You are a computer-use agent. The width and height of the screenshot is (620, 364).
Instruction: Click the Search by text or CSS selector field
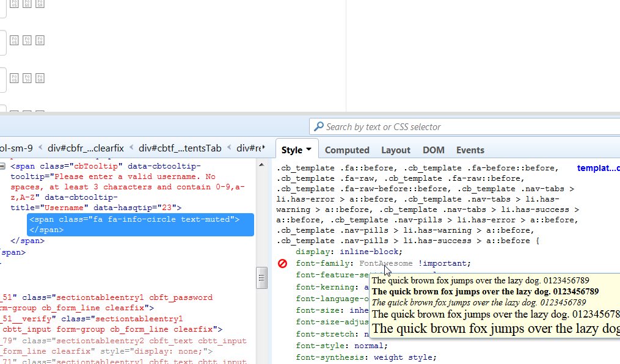pos(464,127)
